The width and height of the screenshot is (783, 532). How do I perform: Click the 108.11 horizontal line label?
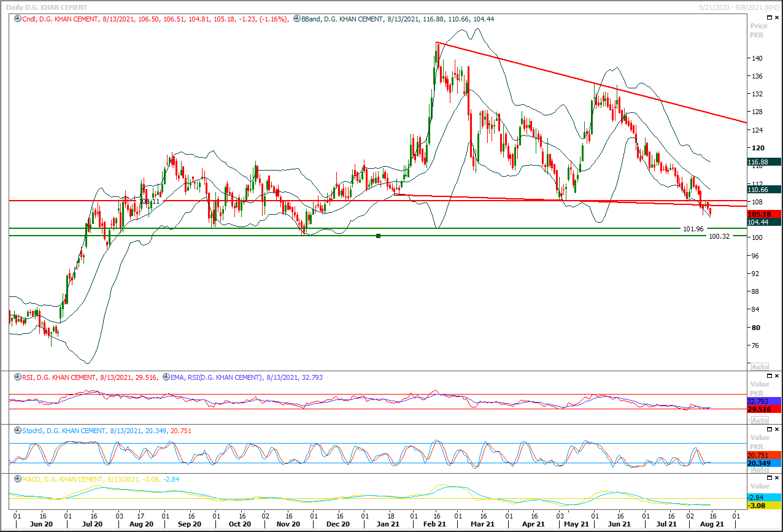(x=150, y=201)
